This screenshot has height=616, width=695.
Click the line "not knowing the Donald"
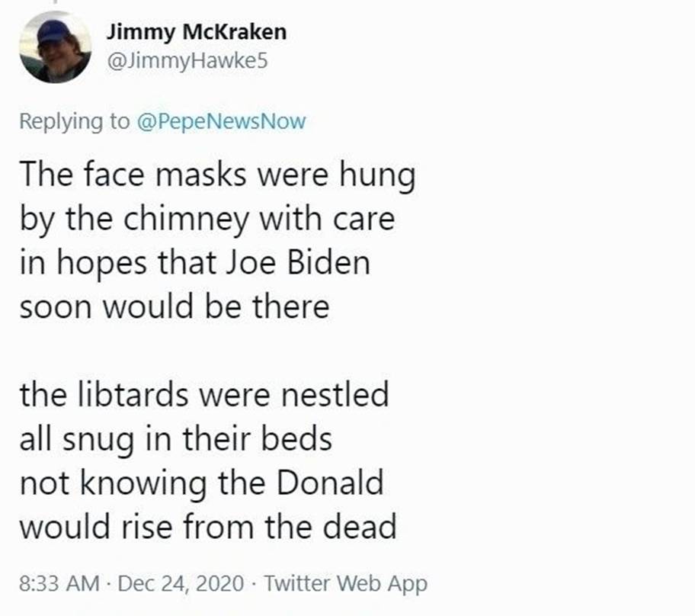coord(201,483)
